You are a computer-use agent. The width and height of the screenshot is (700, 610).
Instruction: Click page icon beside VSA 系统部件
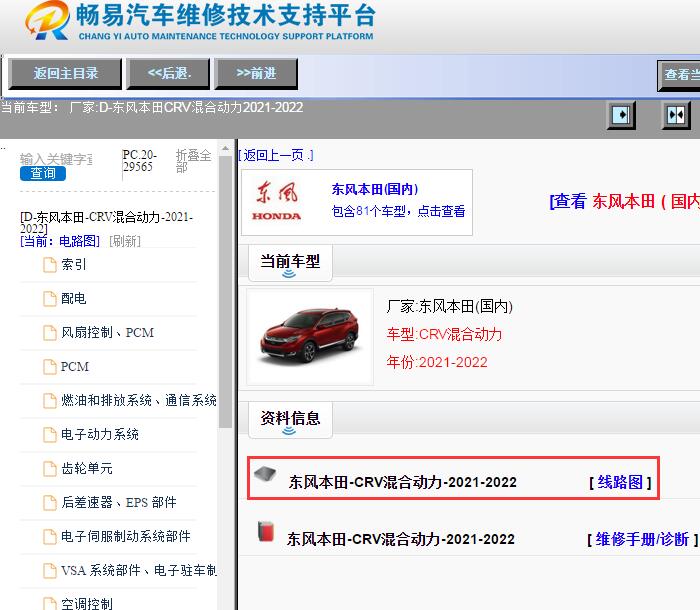(50, 570)
